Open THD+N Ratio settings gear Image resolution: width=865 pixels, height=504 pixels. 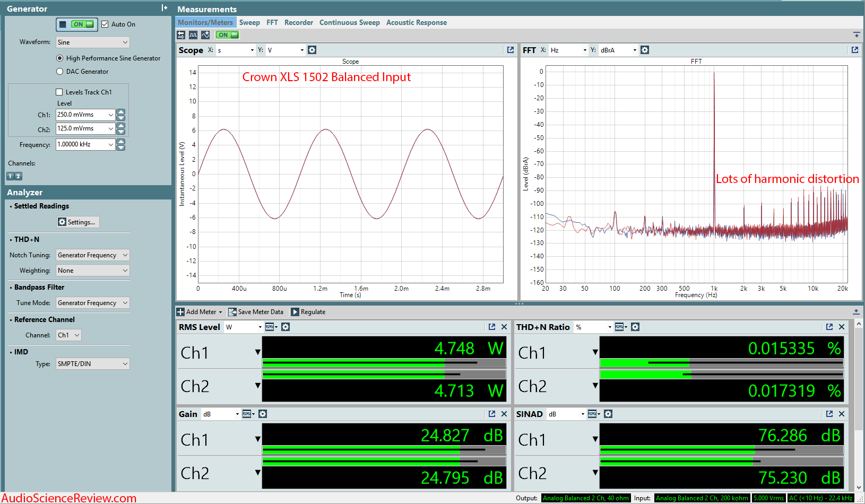(x=635, y=327)
